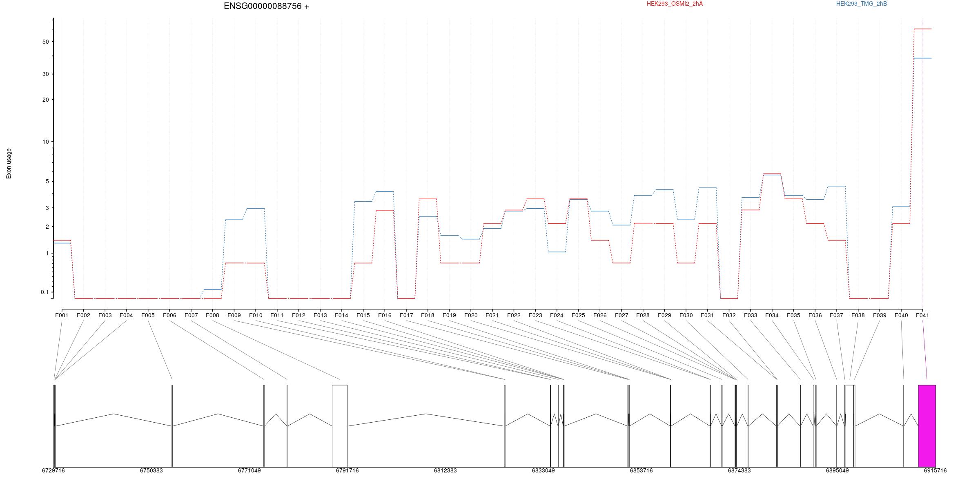The width and height of the screenshot is (980, 490).
Task: Click the wide white exon box near 6791716
Action: [x=340, y=426]
